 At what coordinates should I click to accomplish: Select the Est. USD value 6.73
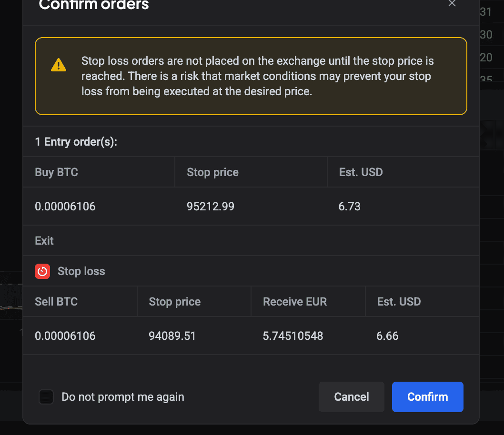[x=350, y=206]
